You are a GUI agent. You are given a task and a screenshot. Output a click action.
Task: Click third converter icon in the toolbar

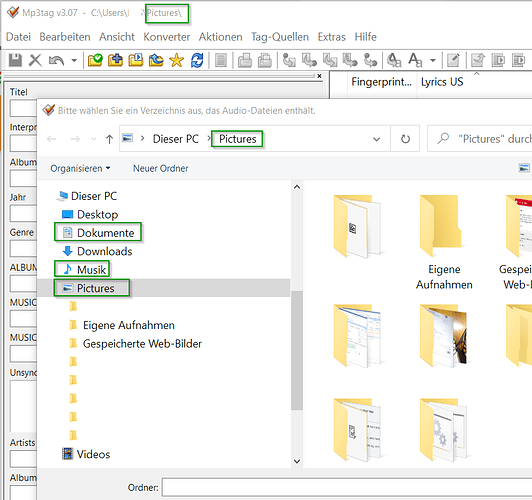click(x=329, y=60)
